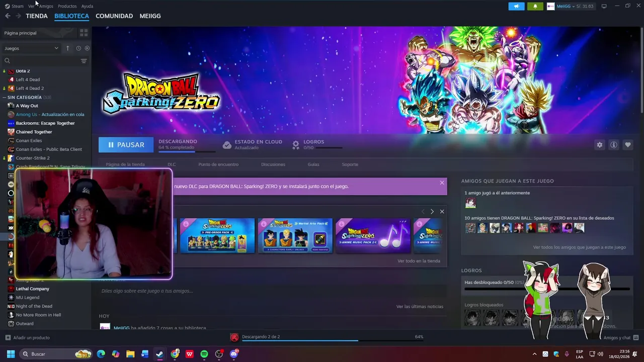Image resolution: width=644 pixels, height=362 pixels.
Task: Go forward with the right arrow
Action: point(18,16)
